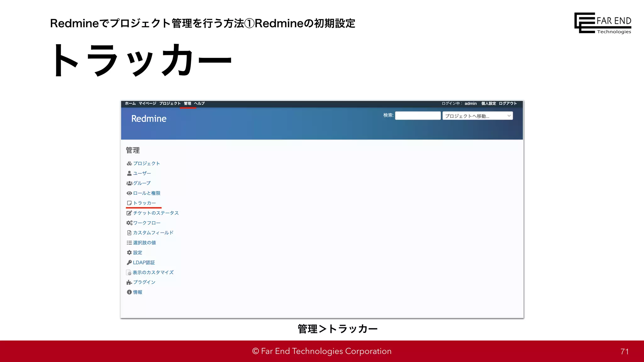Screen dimensions: 644x362
Task: Open the プラグイン list
Action: 144,282
